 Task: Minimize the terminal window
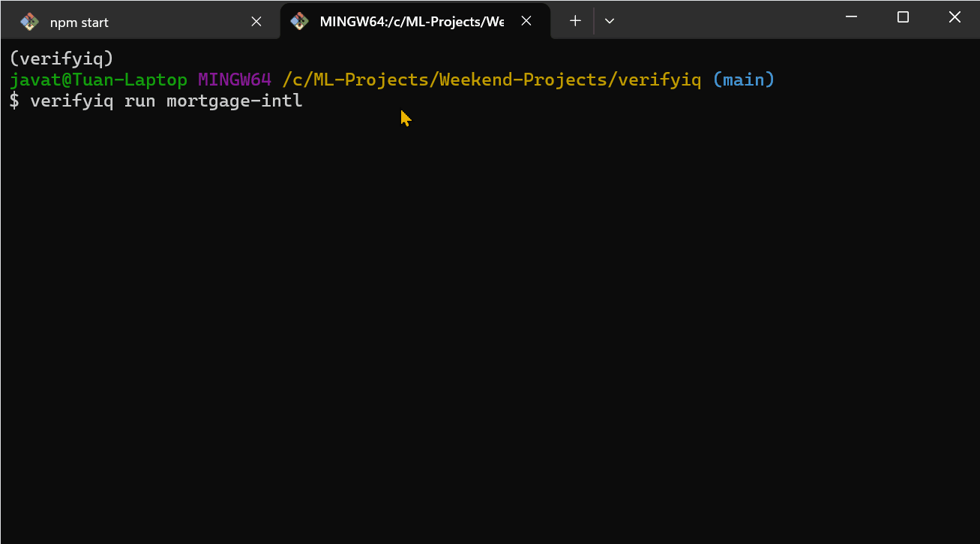[x=852, y=17]
